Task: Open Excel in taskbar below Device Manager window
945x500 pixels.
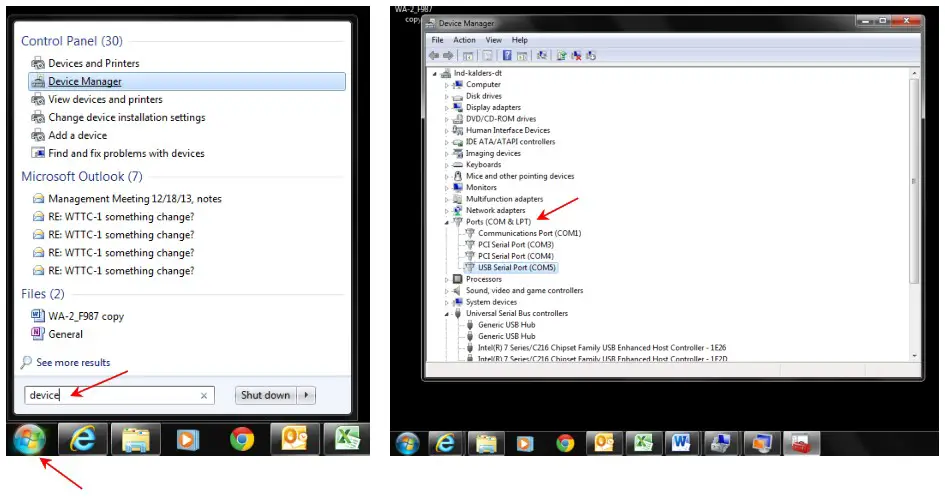Action: click(642, 443)
